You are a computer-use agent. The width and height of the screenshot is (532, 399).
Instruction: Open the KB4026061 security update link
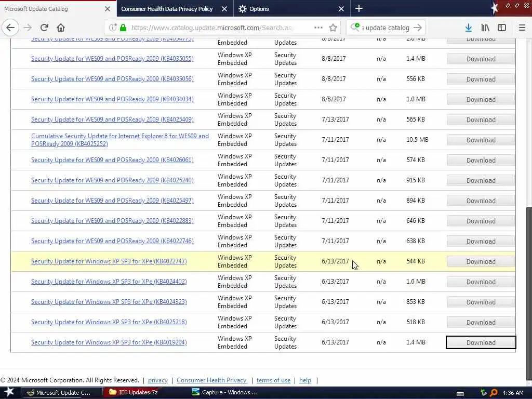pyautogui.click(x=112, y=160)
